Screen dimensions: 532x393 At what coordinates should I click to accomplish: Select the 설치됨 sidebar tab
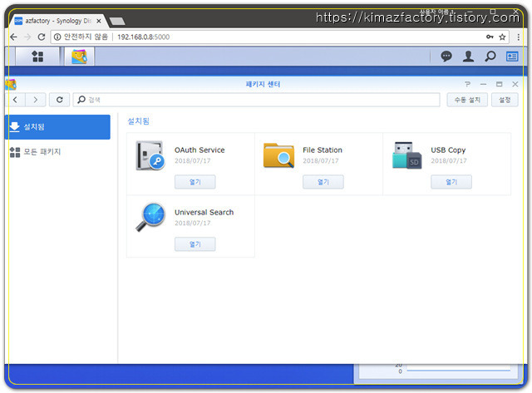(57, 127)
